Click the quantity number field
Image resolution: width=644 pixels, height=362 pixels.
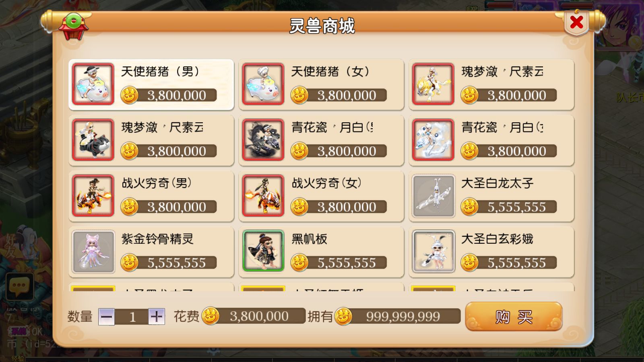pos(132,317)
